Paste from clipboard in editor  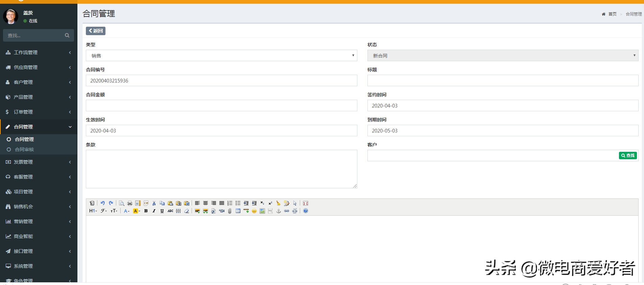[170, 203]
